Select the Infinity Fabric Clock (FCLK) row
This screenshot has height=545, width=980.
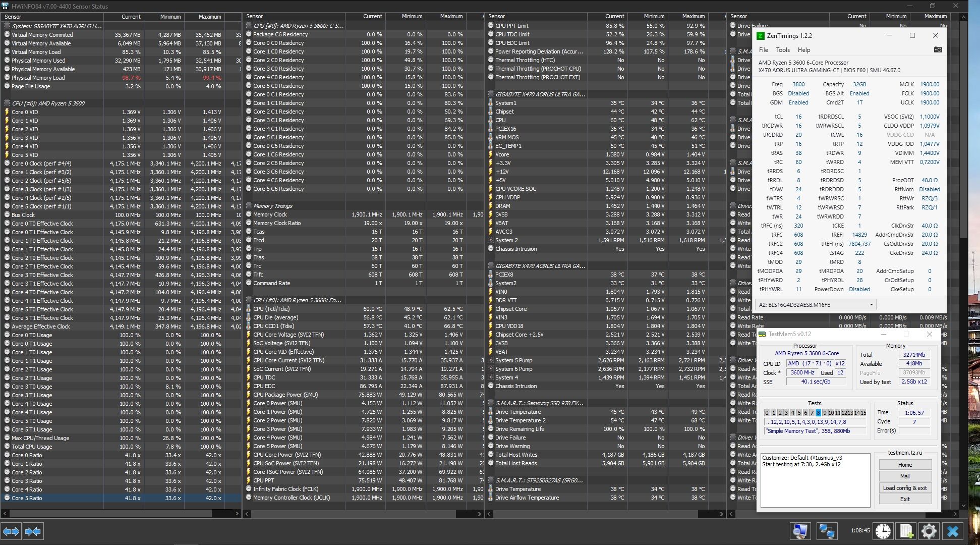click(363, 489)
